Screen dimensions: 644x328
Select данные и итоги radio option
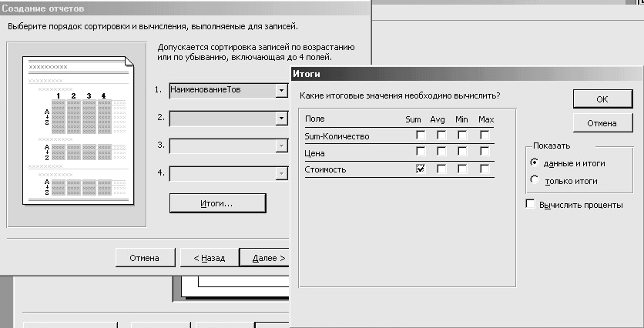pyautogui.click(x=535, y=163)
